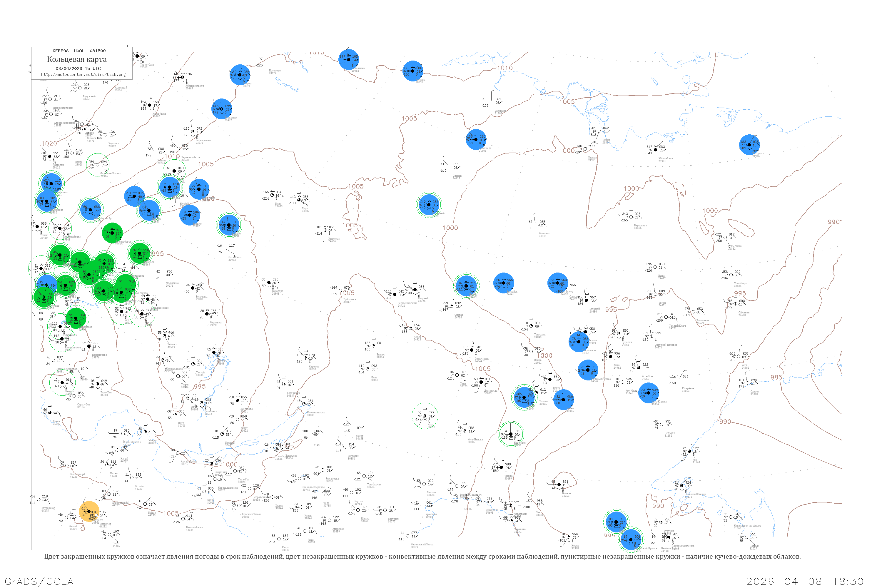Click the blue Игарка 23274 station marker

(240, 75)
